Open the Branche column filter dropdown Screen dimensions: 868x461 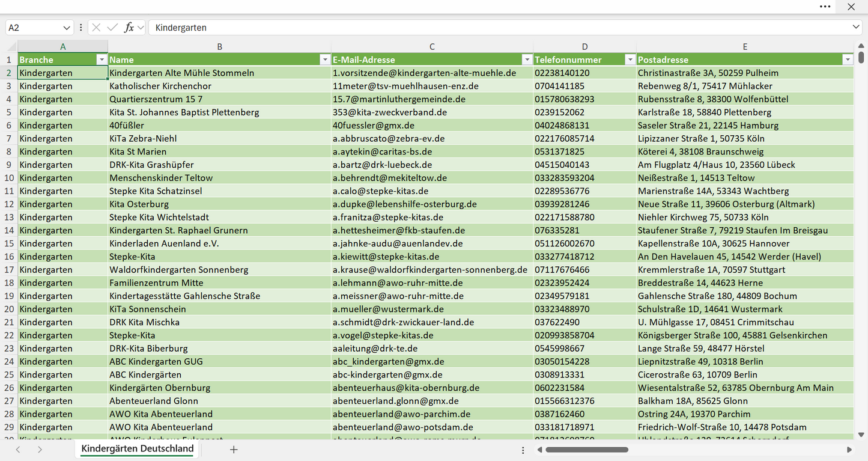[x=102, y=60]
